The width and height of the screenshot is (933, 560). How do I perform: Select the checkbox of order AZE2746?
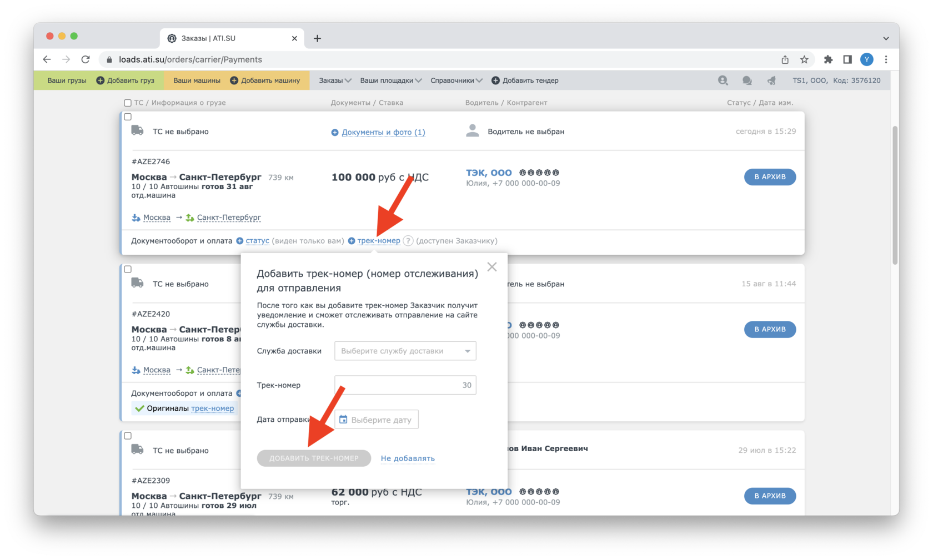pos(128,117)
